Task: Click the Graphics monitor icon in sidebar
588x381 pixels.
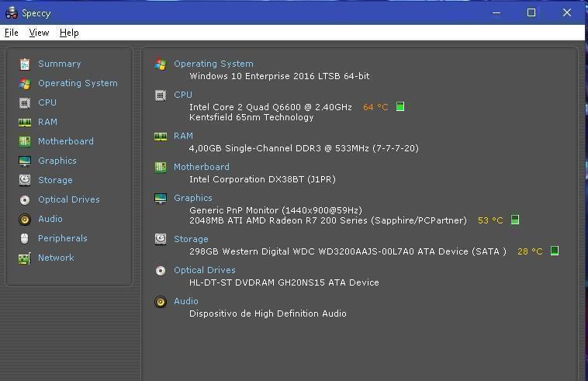Action: pos(25,161)
